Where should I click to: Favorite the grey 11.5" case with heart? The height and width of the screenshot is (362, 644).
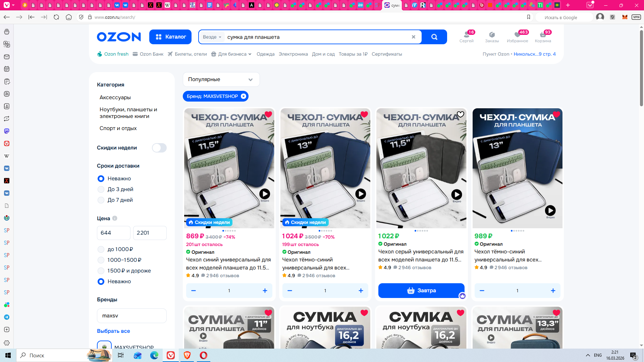[x=461, y=114]
